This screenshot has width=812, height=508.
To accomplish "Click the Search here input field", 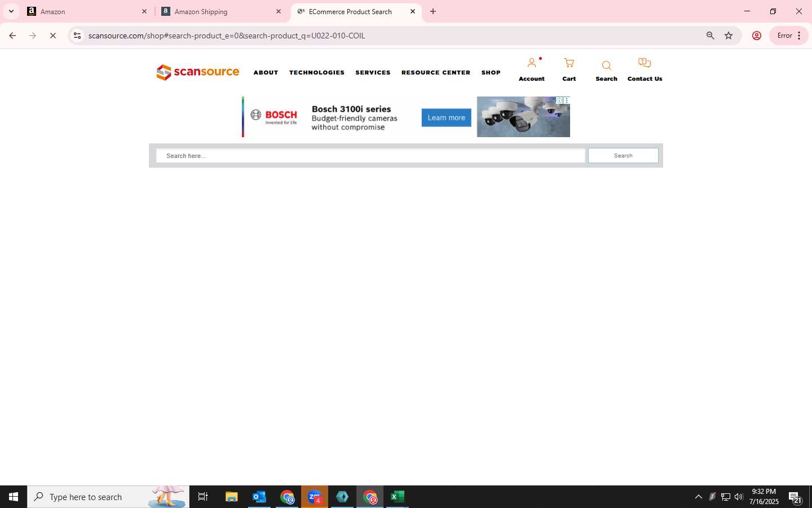I will click(370, 156).
